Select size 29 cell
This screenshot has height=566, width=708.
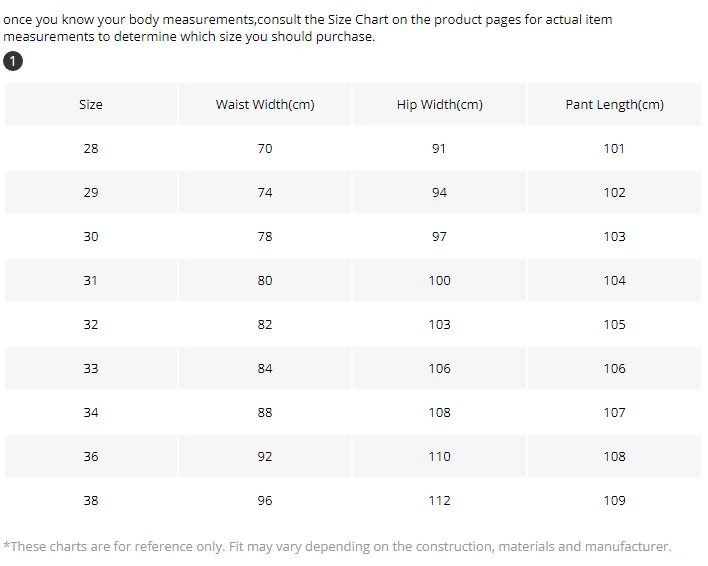pyautogui.click(x=91, y=192)
